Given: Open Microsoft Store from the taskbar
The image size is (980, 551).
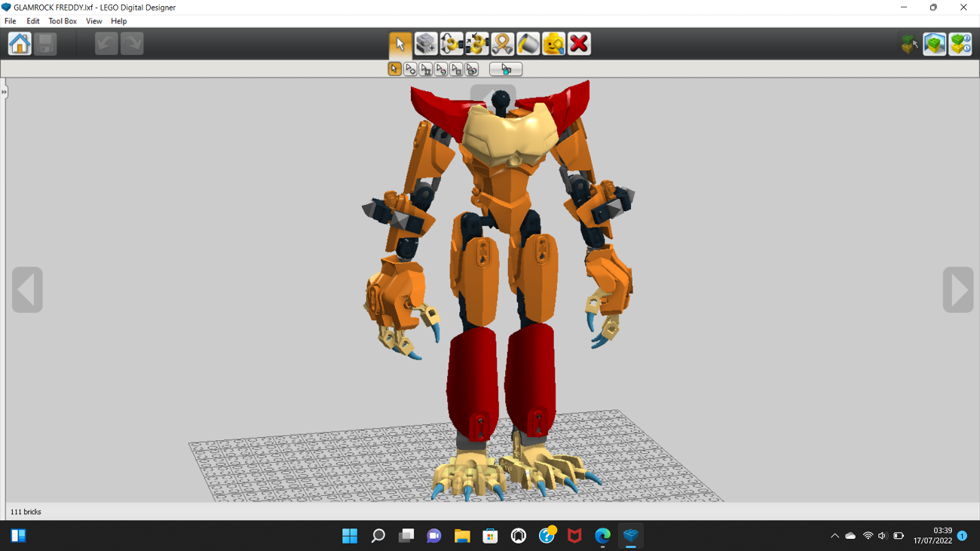Looking at the screenshot, I should tap(490, 536).
